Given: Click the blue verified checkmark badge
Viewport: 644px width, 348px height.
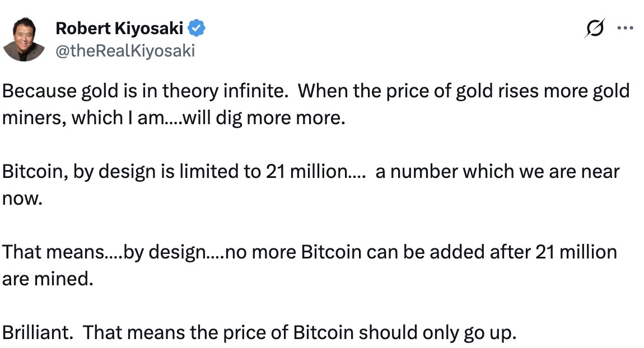Looking at the screenshot, I should coord(197,28).
